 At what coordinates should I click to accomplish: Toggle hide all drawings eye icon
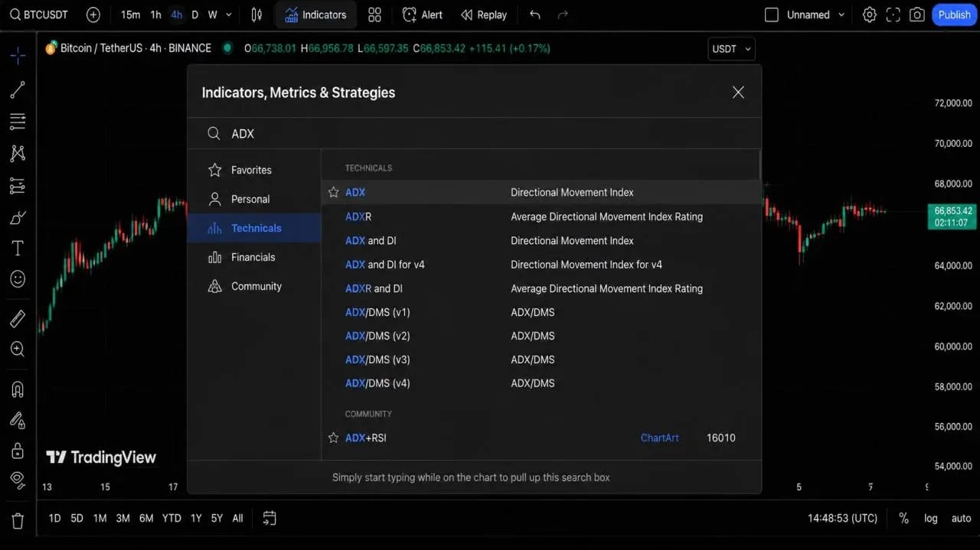[x=18, y=480]
